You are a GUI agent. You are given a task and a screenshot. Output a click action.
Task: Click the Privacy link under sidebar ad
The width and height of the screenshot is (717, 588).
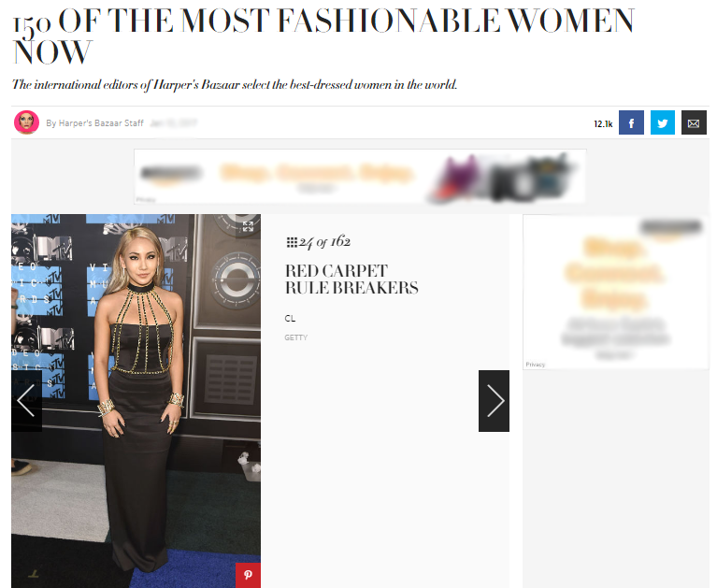[535, 365]
